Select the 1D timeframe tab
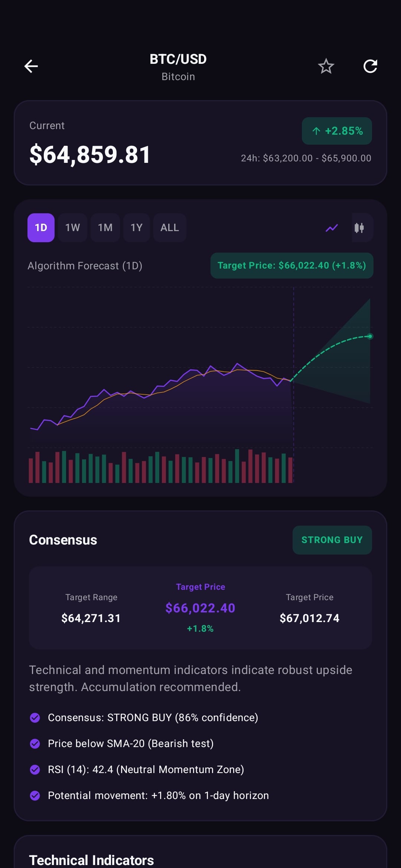This screenshot has width=401, height=868. click(41, 228)
